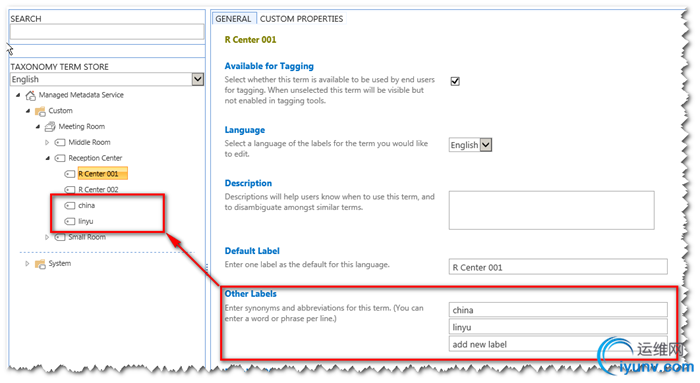Click the add new label field
This screenshot has width=700, height=383.
point(558,344)
